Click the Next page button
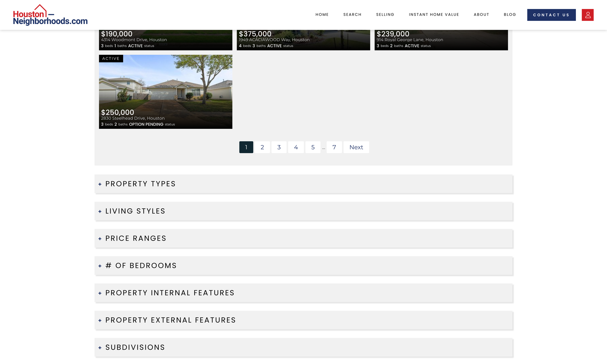Image resolution: width=607 pixels, height=364 pixels. coord(356,147)
